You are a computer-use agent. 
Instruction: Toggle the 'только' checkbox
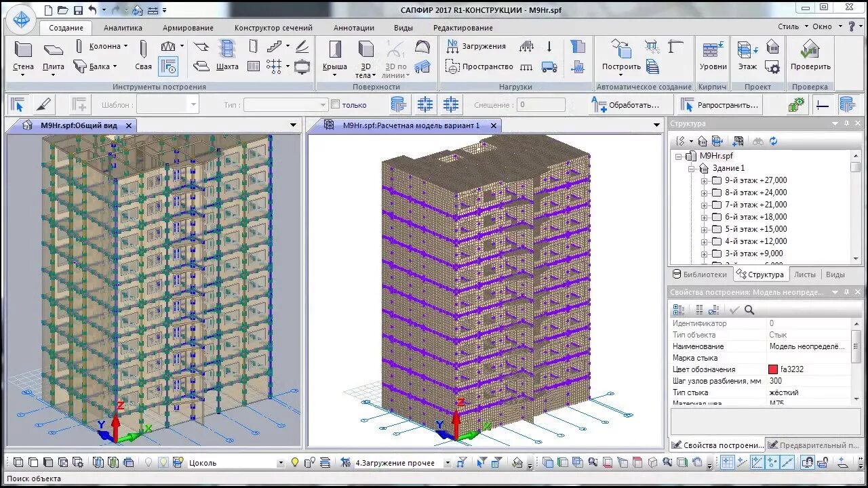coord(335,104)
